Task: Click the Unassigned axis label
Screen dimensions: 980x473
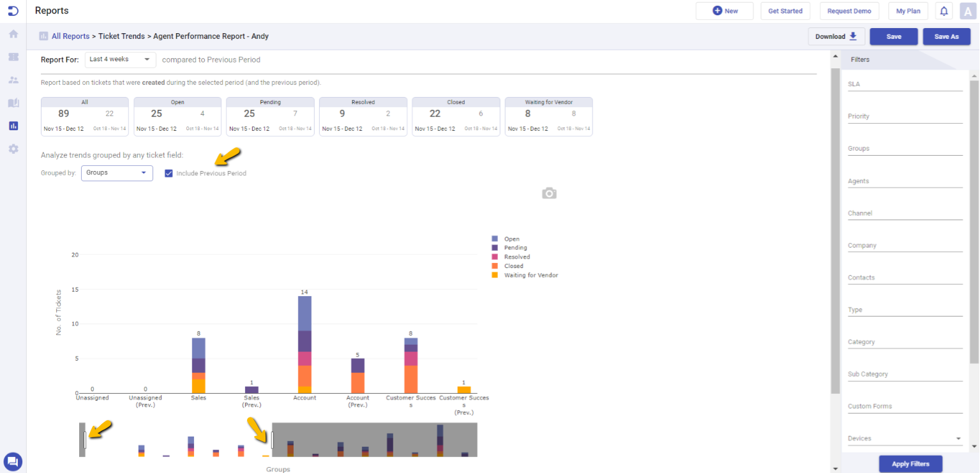Action: tap(93, 398)
